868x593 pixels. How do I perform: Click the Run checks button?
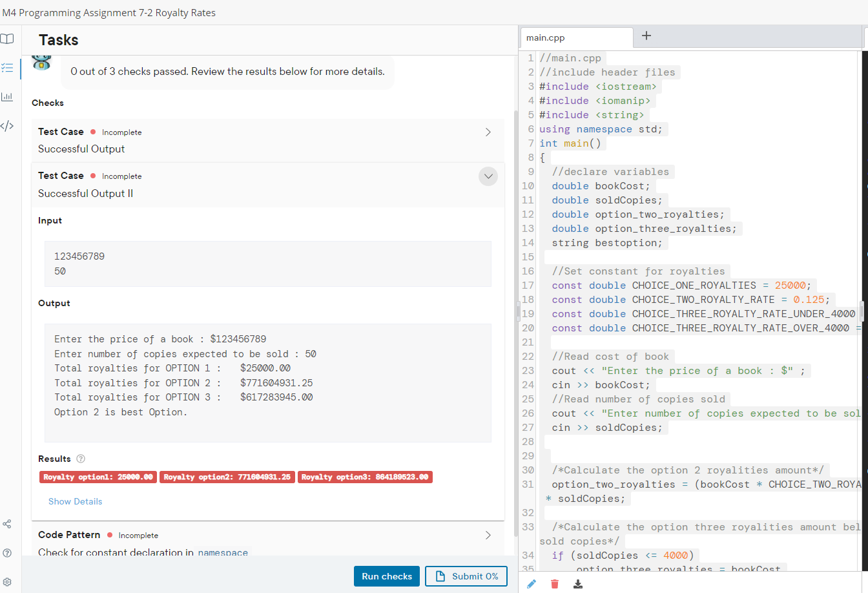tap(387, 576)
